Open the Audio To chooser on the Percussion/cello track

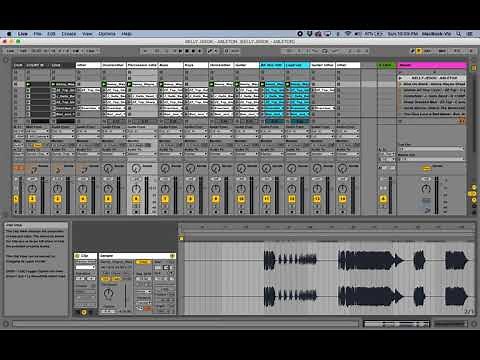pos(142,154)
